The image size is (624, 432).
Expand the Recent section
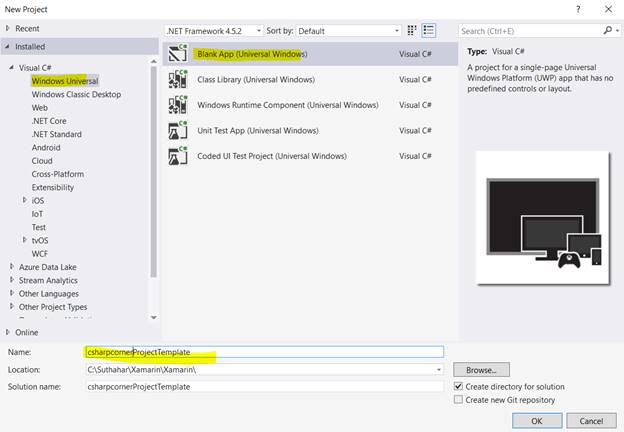click(8, 28)
